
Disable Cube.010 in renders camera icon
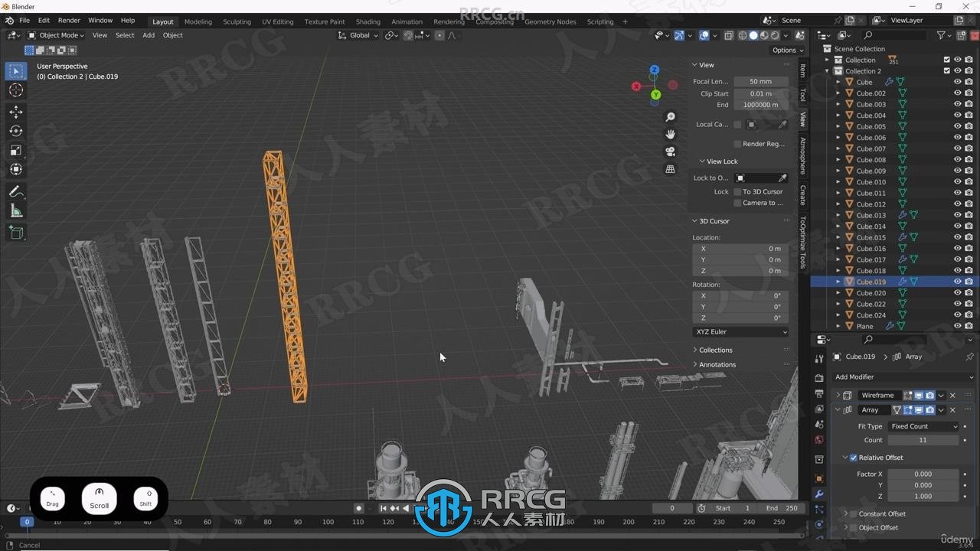coord(969,182)
